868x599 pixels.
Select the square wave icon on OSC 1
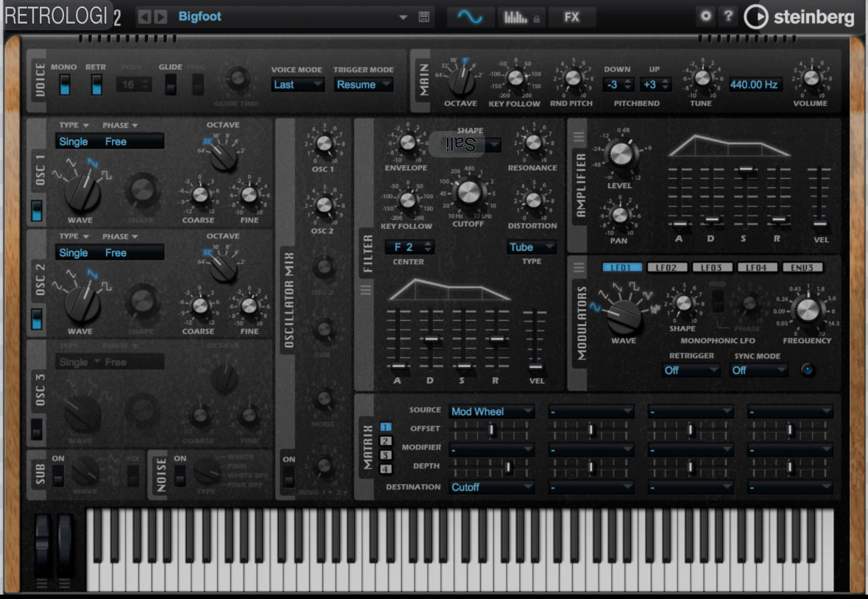106,175
